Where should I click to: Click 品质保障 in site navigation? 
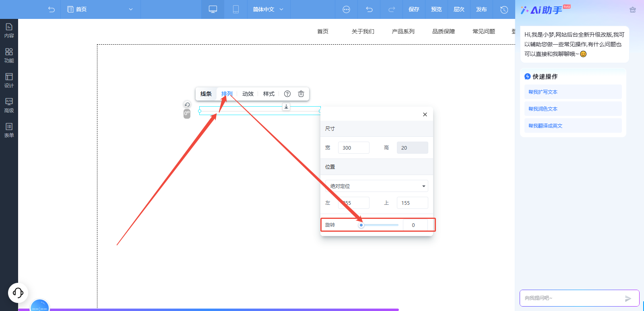point(444,31)
